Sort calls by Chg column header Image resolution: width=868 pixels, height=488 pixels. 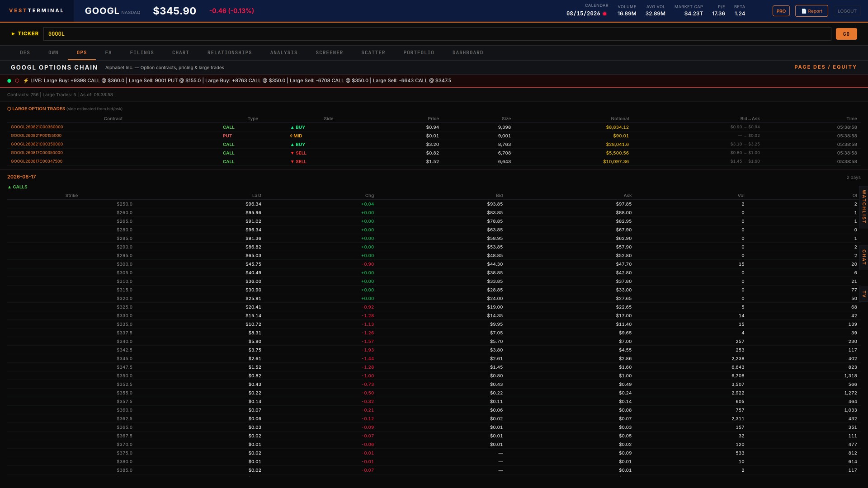coord(369,196)
